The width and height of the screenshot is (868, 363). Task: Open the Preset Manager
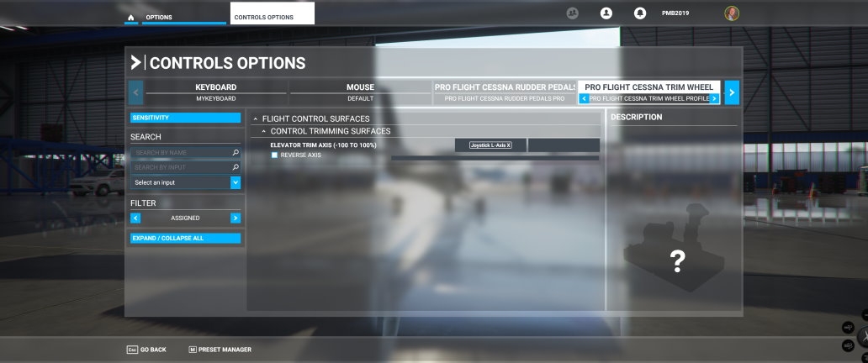(220, 350)
